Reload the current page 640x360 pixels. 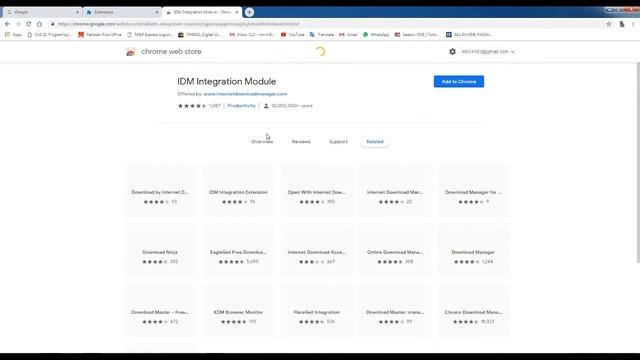[29, 24]
